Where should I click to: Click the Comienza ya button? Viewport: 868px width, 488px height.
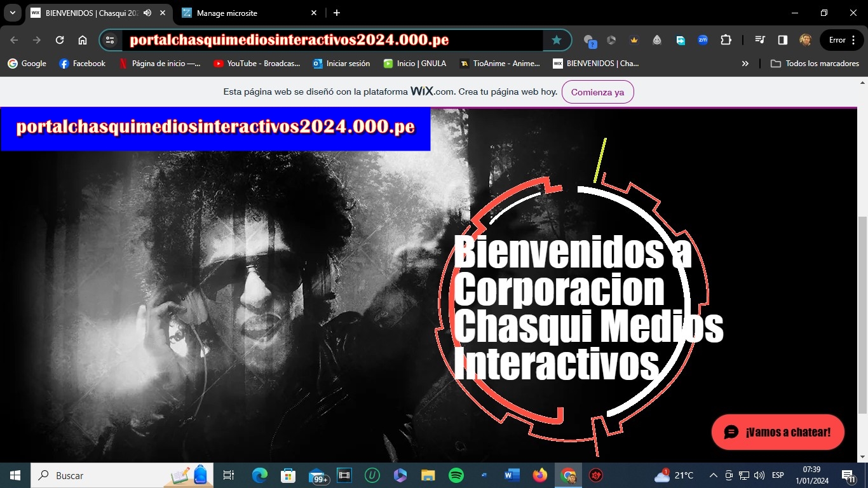(x=597, y=91)
